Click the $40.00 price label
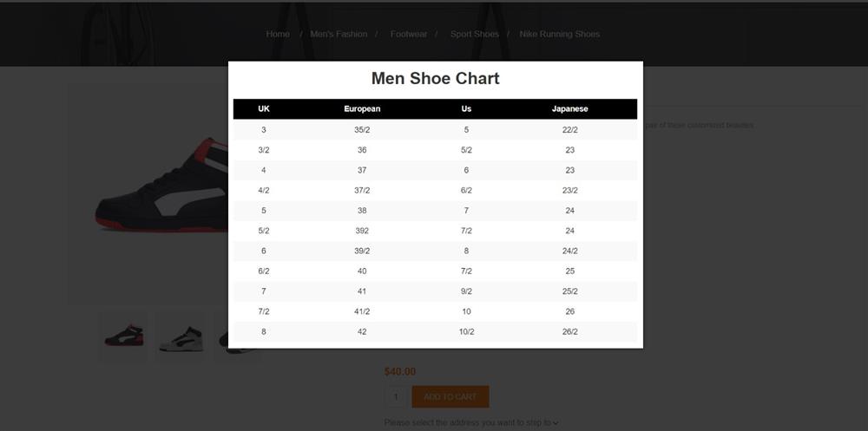The width and height of the screenshot is (868, 431). click(399, 372)
